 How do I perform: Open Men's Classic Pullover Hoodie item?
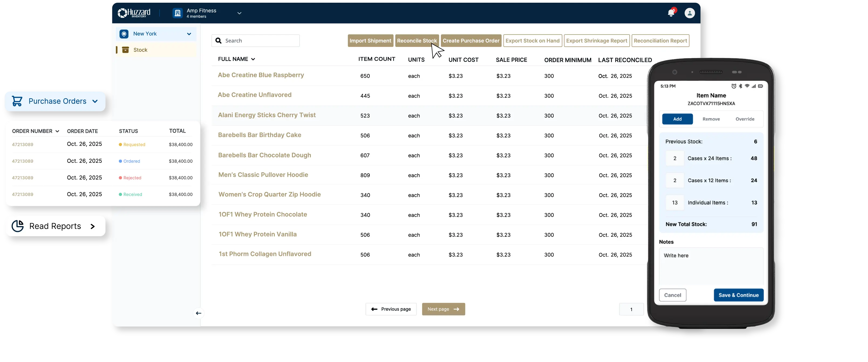[263, 175]
